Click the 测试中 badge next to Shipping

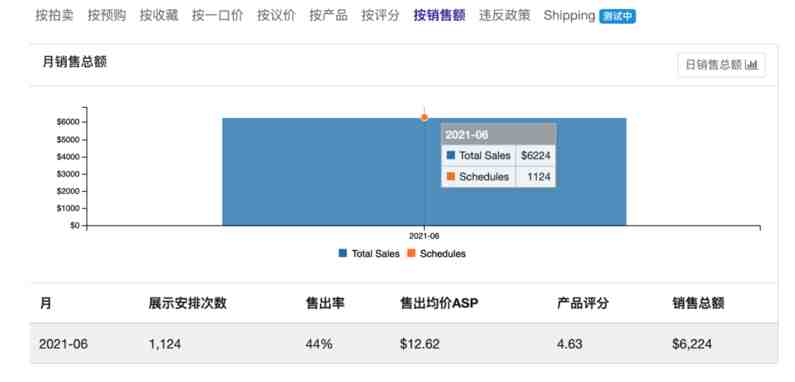(x=617, y=17)
